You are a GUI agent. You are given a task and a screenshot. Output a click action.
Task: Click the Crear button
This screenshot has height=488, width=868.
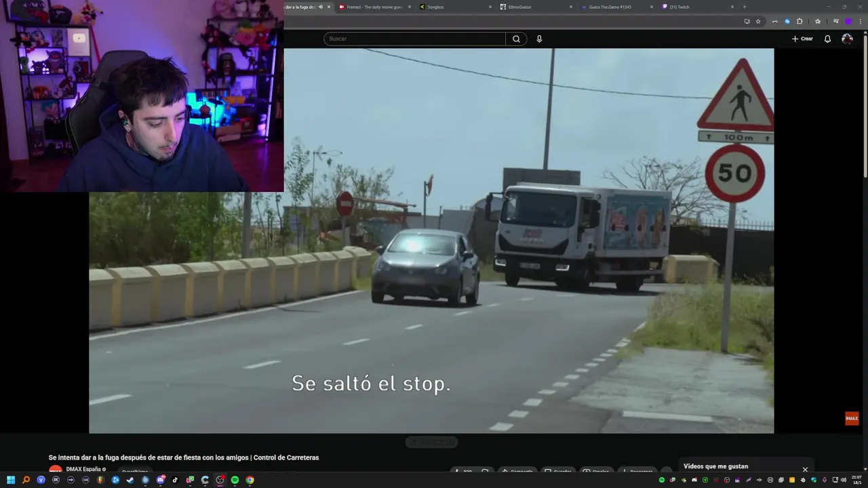pyautogui.click(x=802, y=39)
